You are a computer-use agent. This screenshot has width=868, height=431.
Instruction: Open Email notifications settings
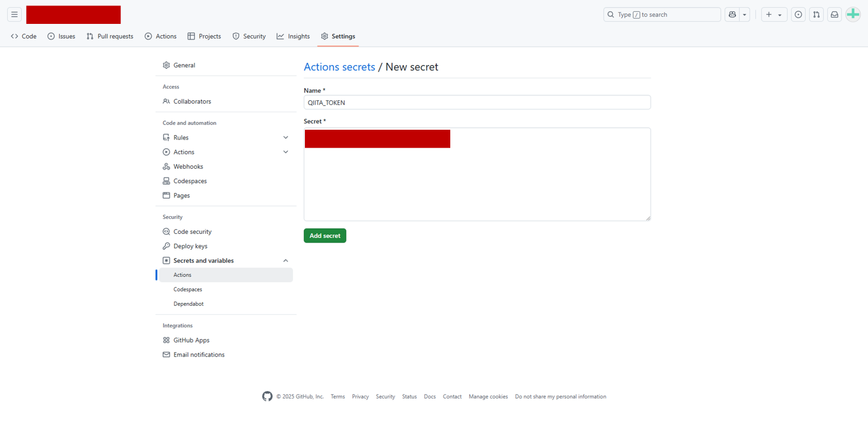[x=226, y=355]
